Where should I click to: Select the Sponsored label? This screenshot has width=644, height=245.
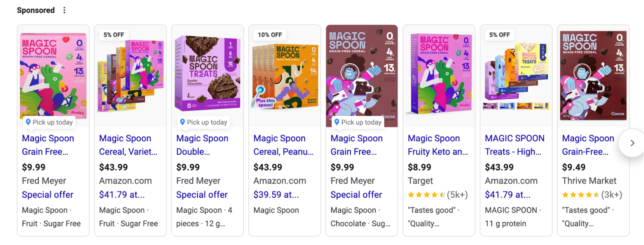pos(35,10)
